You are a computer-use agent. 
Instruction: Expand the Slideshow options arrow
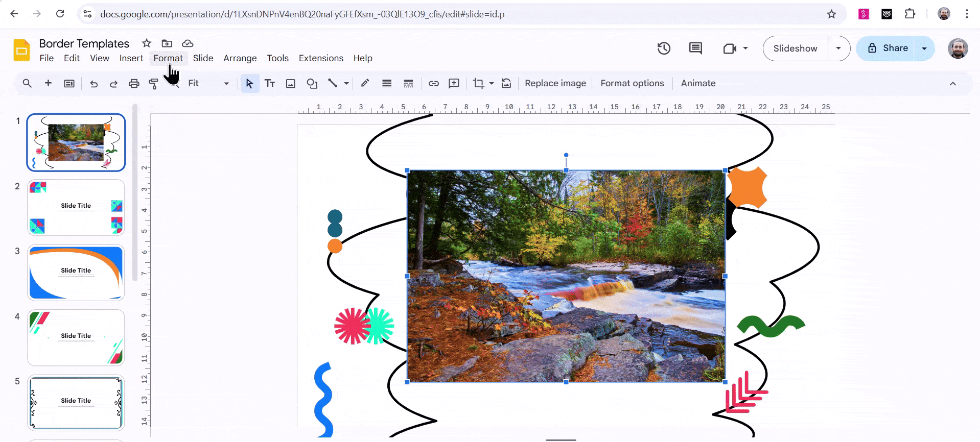pyautogui.click(x=838, y=48)
